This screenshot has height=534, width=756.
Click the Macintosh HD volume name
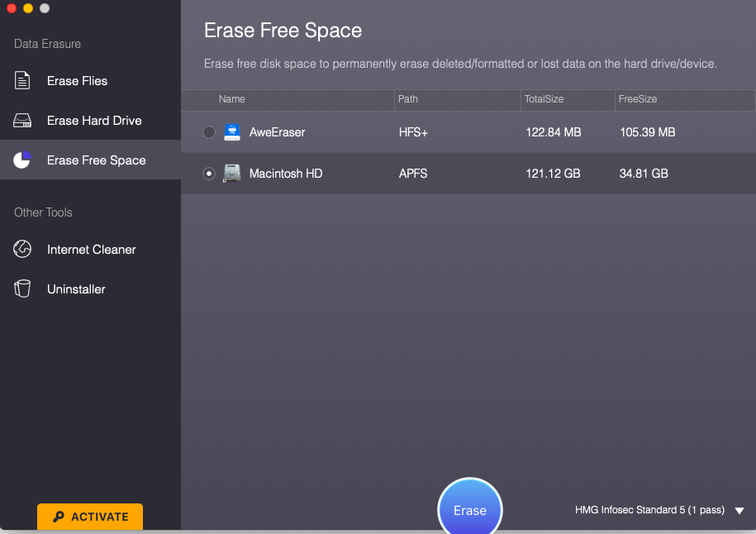[286, 173]
